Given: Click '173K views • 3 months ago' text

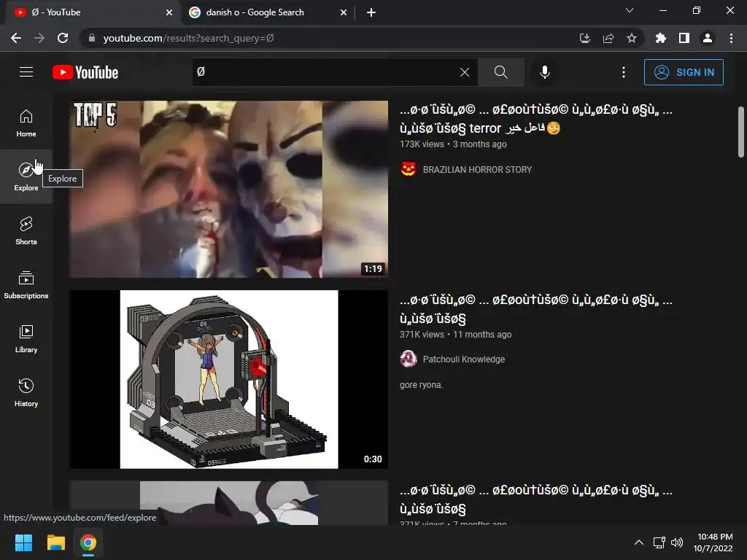Looking at the screenshot, I should click(x=453, y=144).
